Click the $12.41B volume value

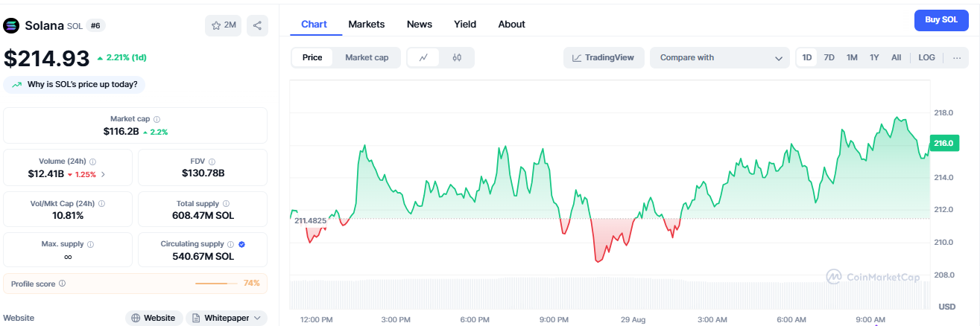point(45,173)
